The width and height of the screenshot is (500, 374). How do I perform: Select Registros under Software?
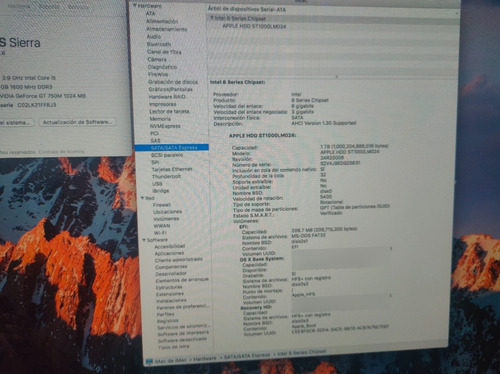(x=168, y=321)
